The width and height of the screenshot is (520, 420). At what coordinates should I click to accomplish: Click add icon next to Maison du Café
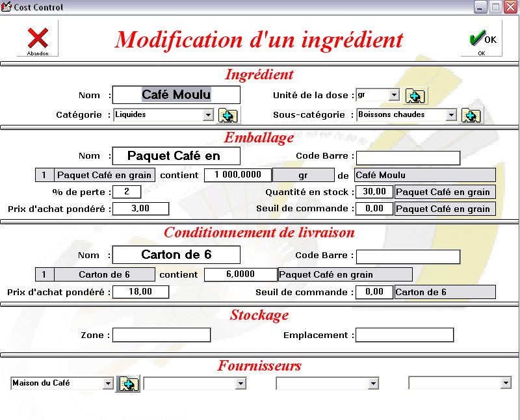click(x=127, y=384)
